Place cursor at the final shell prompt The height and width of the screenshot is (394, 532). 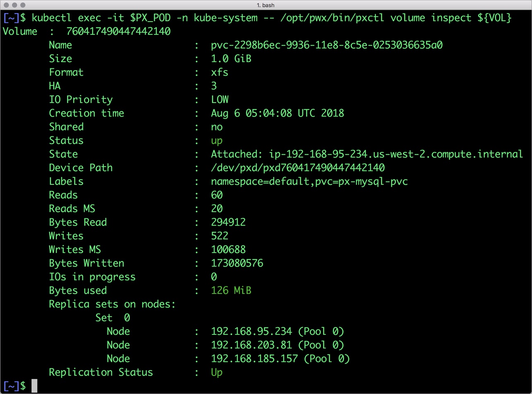click(x=34, y=386)
